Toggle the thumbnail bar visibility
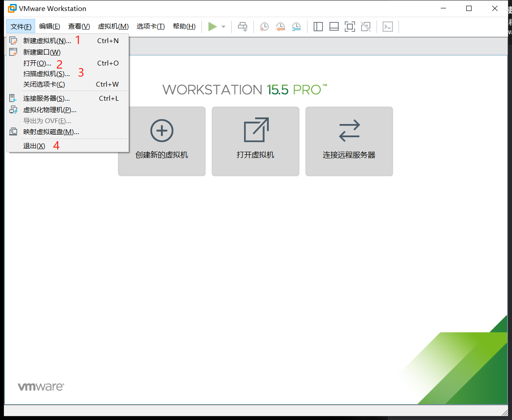This screenshot has height=420, width=512. 333,26
